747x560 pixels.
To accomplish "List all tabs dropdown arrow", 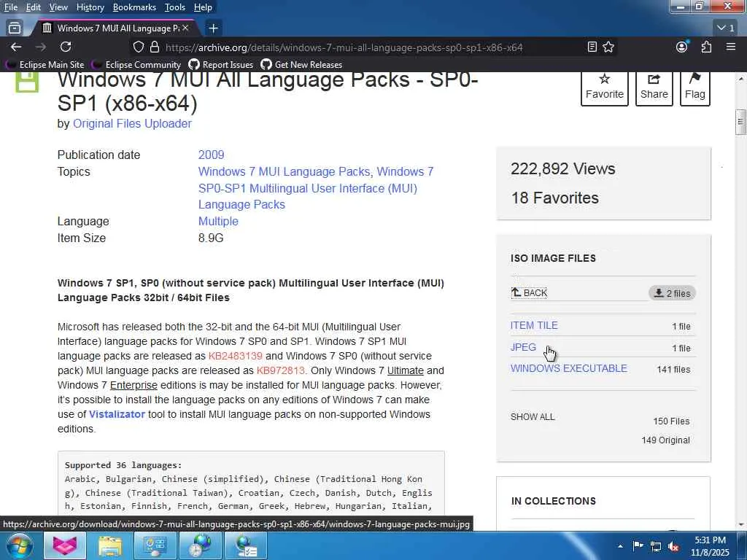I will 726,28.
